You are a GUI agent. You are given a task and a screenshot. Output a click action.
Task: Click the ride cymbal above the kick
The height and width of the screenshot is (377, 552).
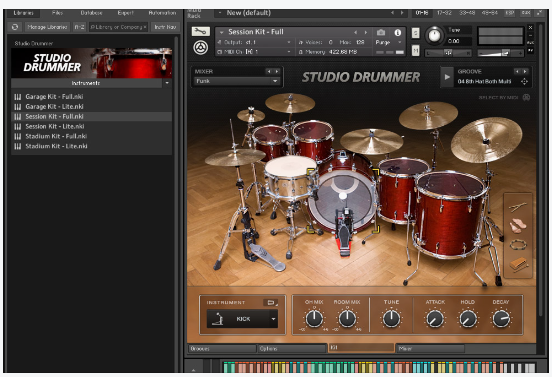[371, 141]
